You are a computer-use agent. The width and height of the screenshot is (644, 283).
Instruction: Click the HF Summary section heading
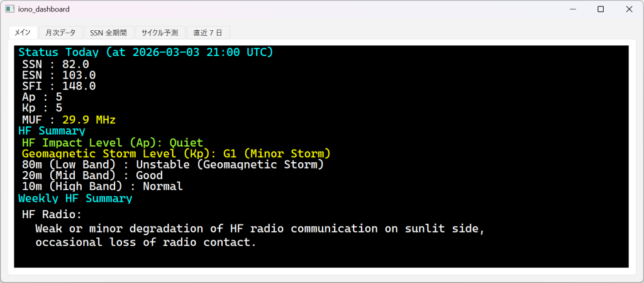[52, 131]
